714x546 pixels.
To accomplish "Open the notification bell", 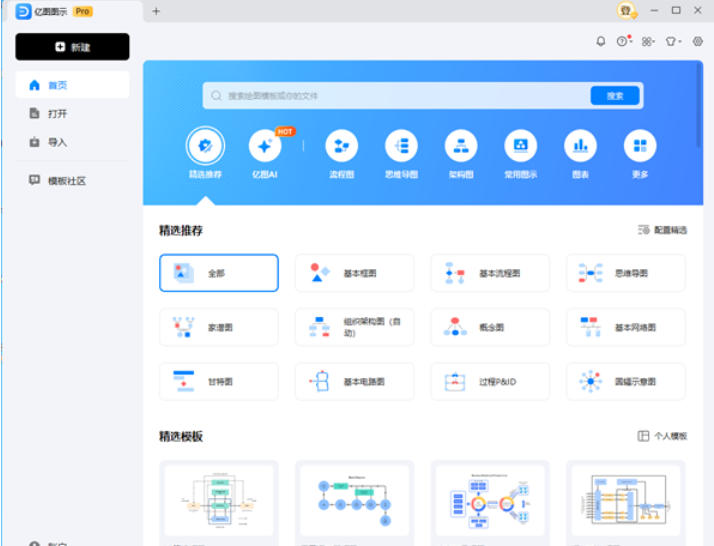I will tap(601, 41).
